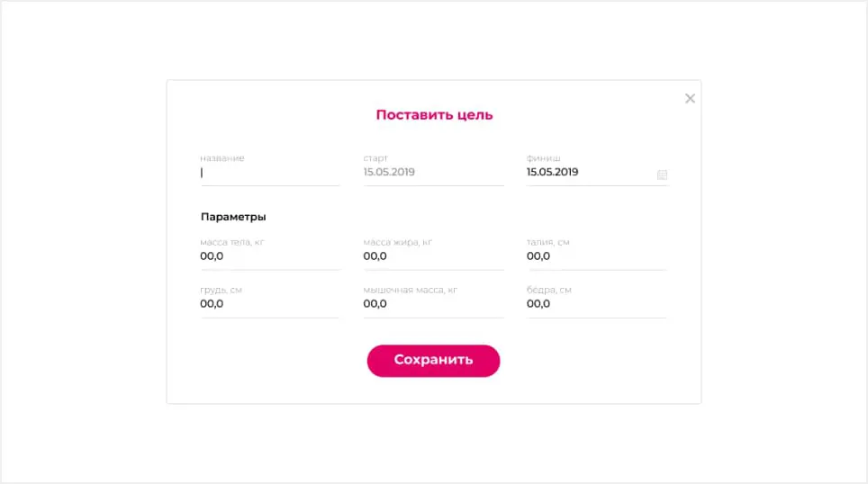868x484 pixels.
Task: Close the Поставить цель dialog
Action: pyautogui.click(x=690, y=99)
